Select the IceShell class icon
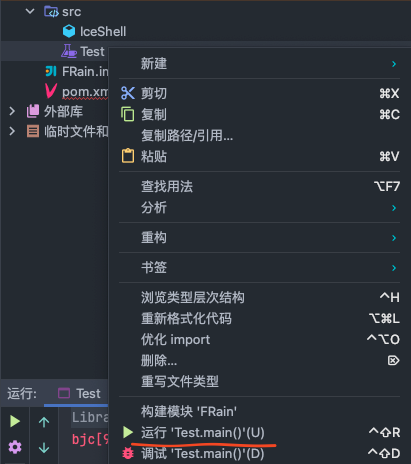 [69, 31]
